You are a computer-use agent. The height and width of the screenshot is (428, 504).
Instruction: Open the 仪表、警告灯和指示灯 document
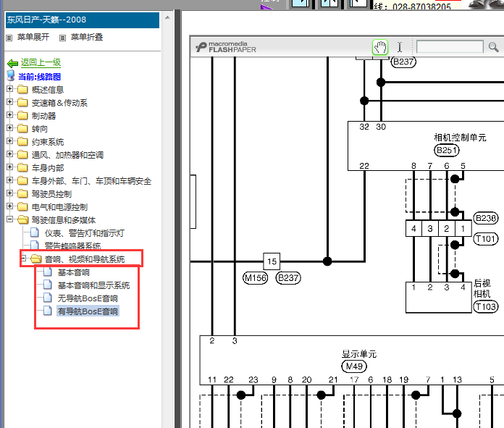[84, 233]
